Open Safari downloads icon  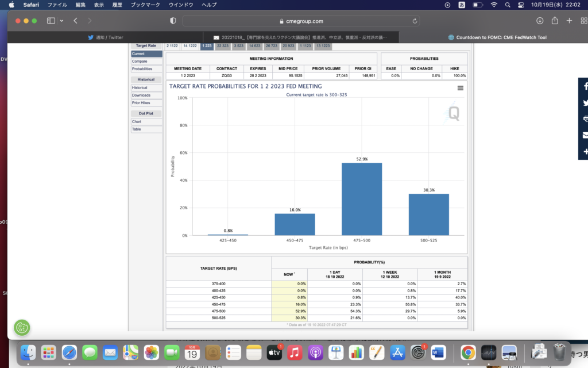pyautogui.click(x=540, y=21)
